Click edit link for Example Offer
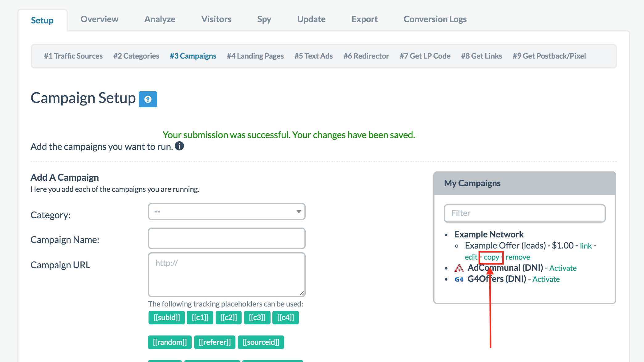Screen dimensions: 644x362 click(471, 257)
